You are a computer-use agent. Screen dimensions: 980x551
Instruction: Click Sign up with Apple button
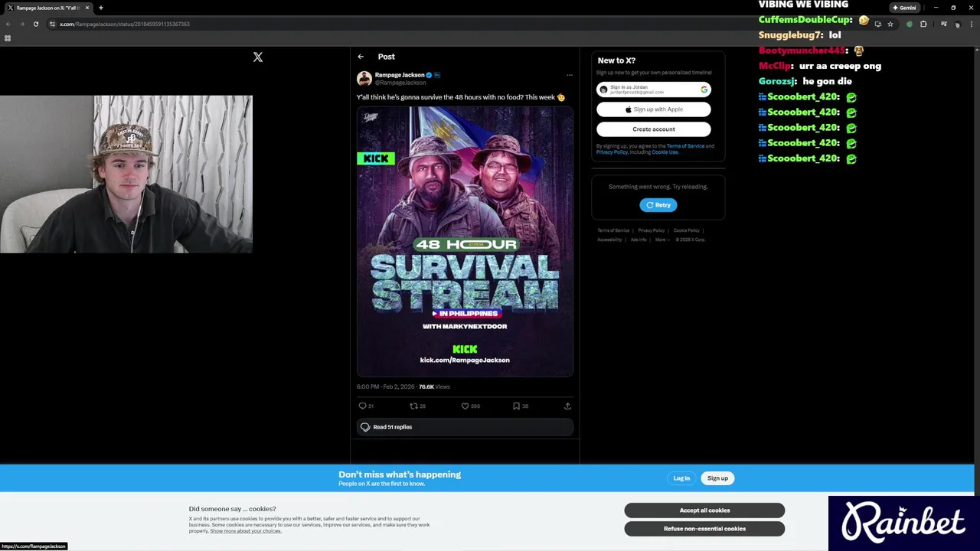click(654, 109)
